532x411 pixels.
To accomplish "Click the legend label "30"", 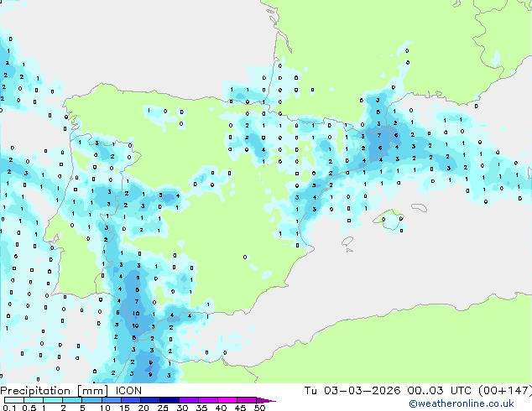I will (x=183, y=408).
